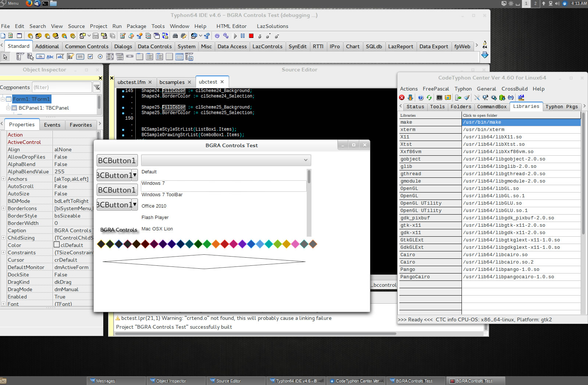Expand the Anchors property in Object Inspector

click(3, 179)
